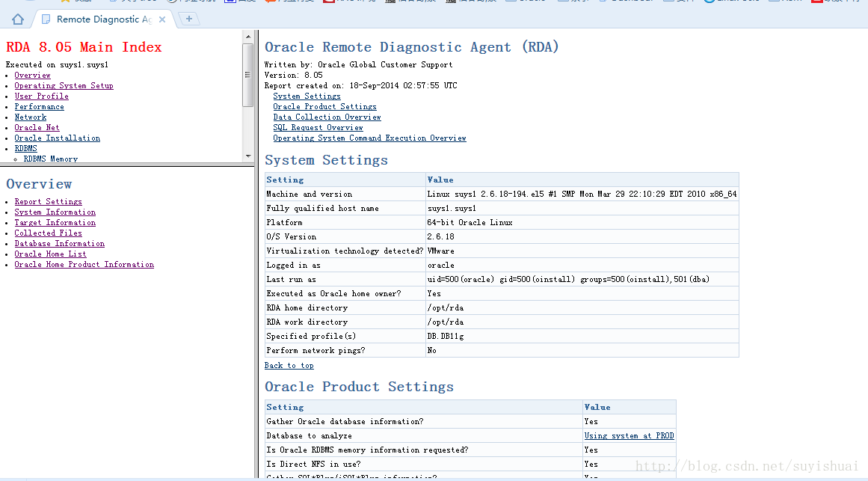Click the 64-bit Oracle Linux value

[x=470, y=223]
